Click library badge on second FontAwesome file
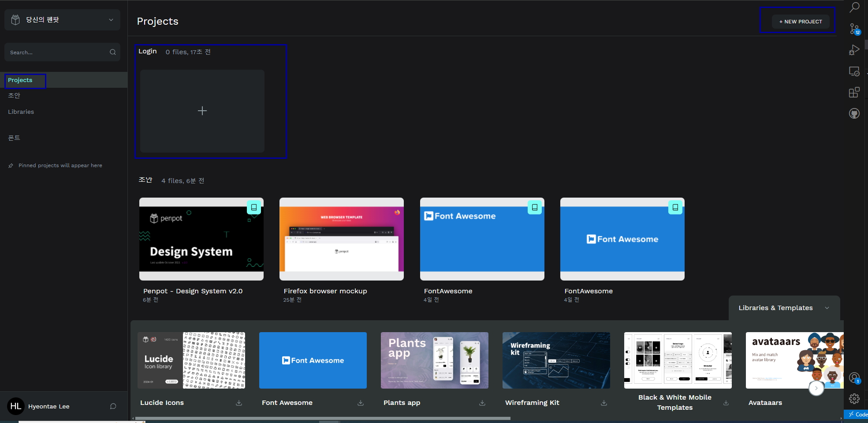Viewport: 868px width, 423px height. (675, 207)
